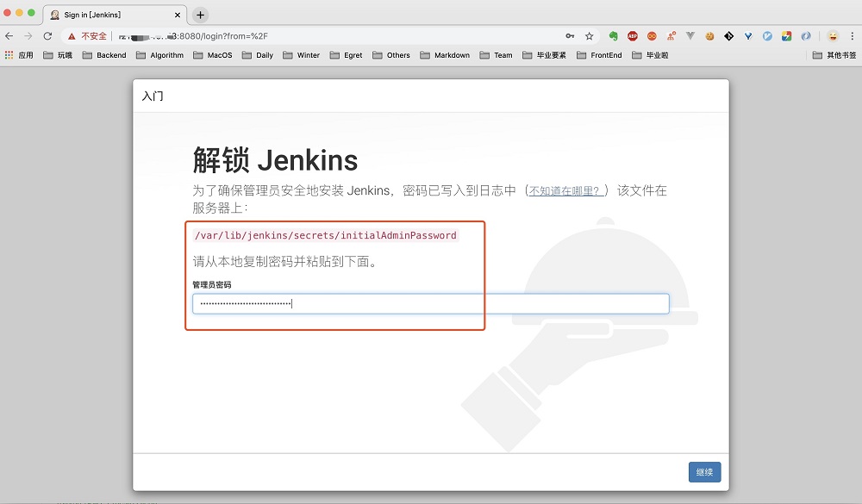The height and width of the screenshot is (504, 862).
Task: Open the Markdown bookmark folder
Action: click(446, 55)
